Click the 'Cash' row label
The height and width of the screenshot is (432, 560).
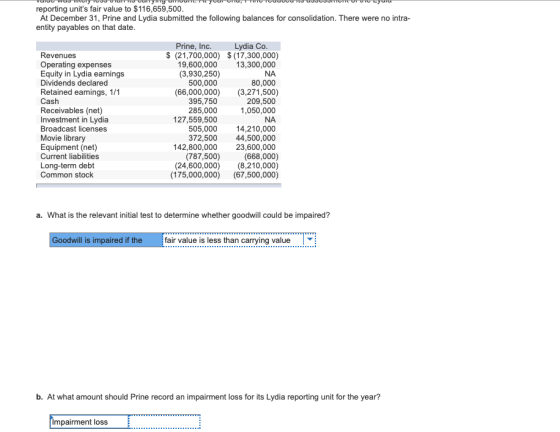50,101
